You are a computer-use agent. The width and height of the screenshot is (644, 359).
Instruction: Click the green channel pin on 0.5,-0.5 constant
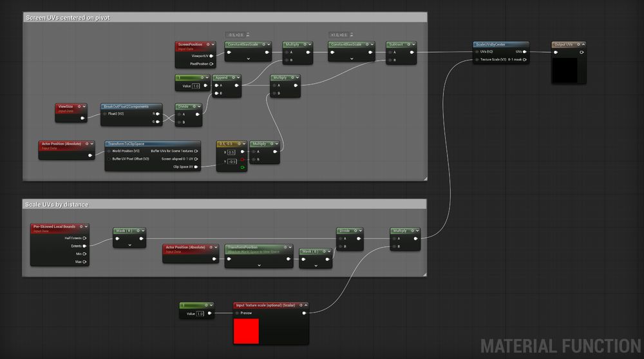[242, 168]
